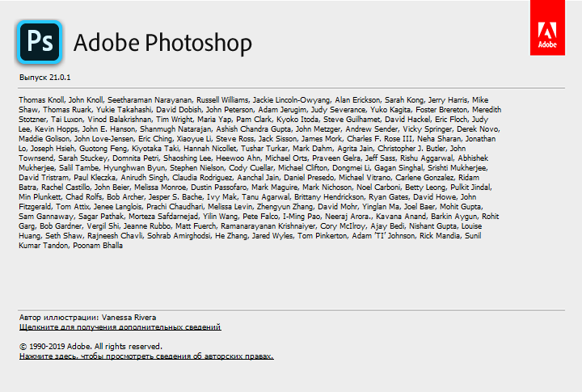This screenshot has width=582, height=392.
Task: Click the name Russell Williams
Action: point(222,100)
